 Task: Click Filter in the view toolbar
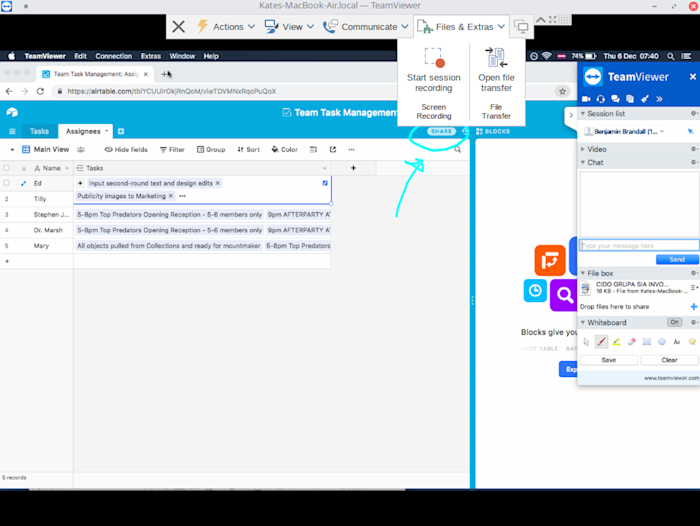[x=172, y=150]
